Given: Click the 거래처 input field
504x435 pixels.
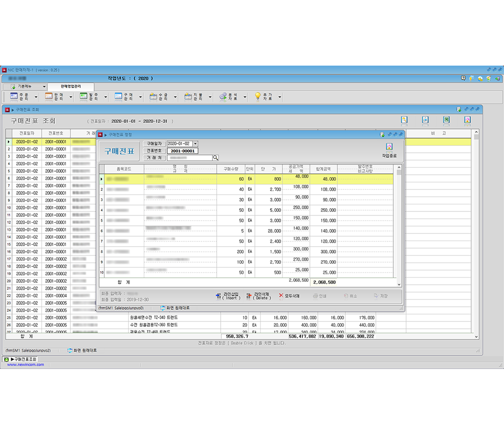Looking at the screenshot, I should [189, 158].
